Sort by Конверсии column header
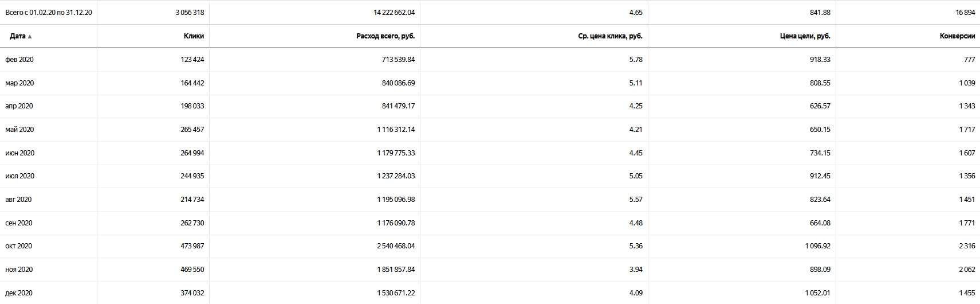The height and width of the screenshot is (304, 980). [x=957, y=36]
